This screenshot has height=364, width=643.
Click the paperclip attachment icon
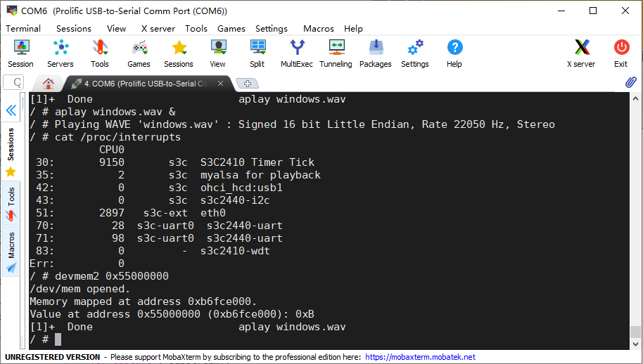[631, 83]
